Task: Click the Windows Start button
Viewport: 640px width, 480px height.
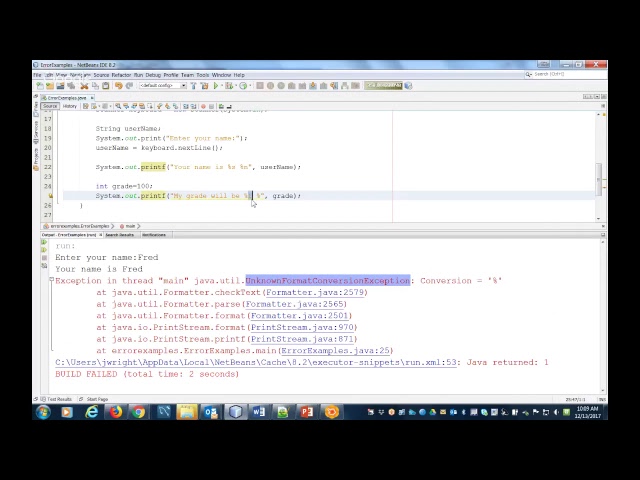Action: pos(43,412)
